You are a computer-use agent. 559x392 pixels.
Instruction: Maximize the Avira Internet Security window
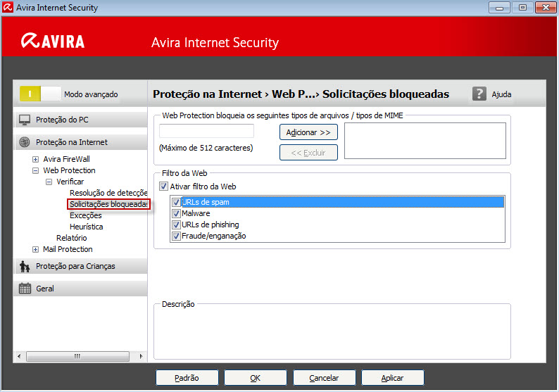tap(522, 8)
